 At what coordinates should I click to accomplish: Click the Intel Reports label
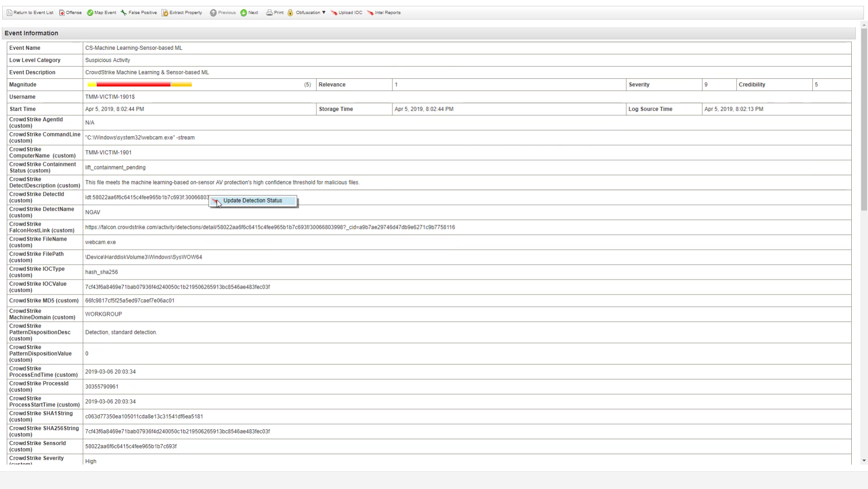pos(387,13)
